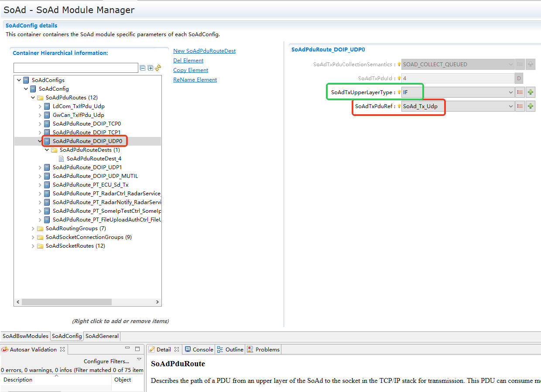Click the New SoAdPduRouteDest link
This screenshot has width=541, height=392.
point(204,51)
